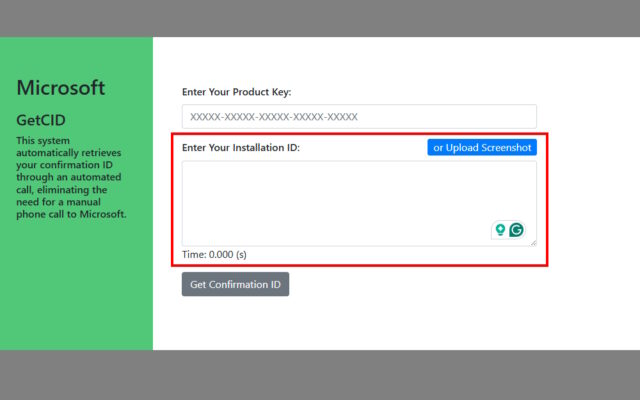The height and width of the screenshot is (400, 640).
Task: Click white space right of Get Confirmation ID
Action: click(x=450, y=284)
